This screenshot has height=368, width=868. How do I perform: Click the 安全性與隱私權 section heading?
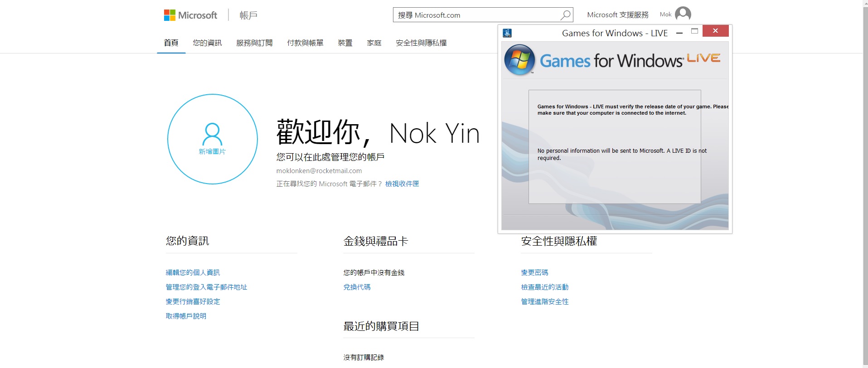tap(559, 241)
